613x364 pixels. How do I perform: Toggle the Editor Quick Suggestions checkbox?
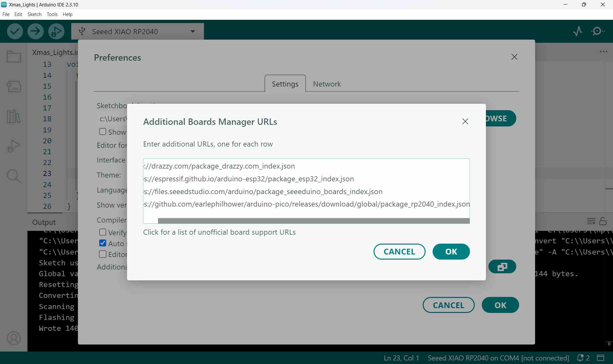coord(102,254)
